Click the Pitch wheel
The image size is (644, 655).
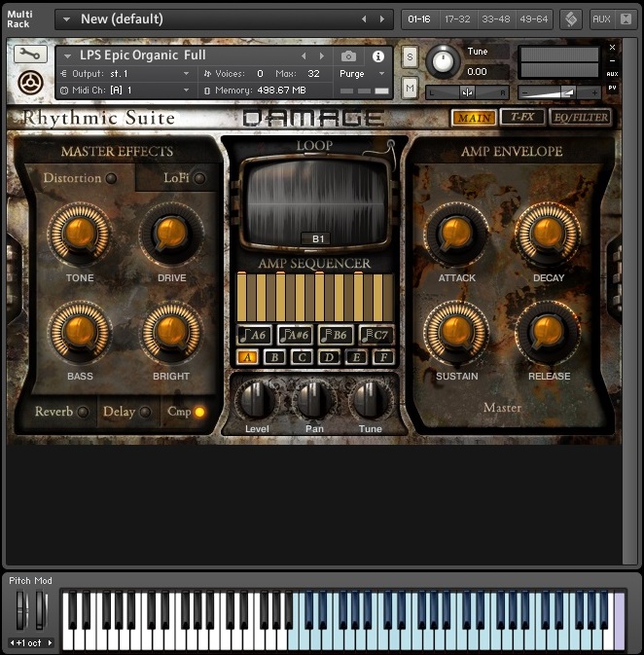[21, 610]
